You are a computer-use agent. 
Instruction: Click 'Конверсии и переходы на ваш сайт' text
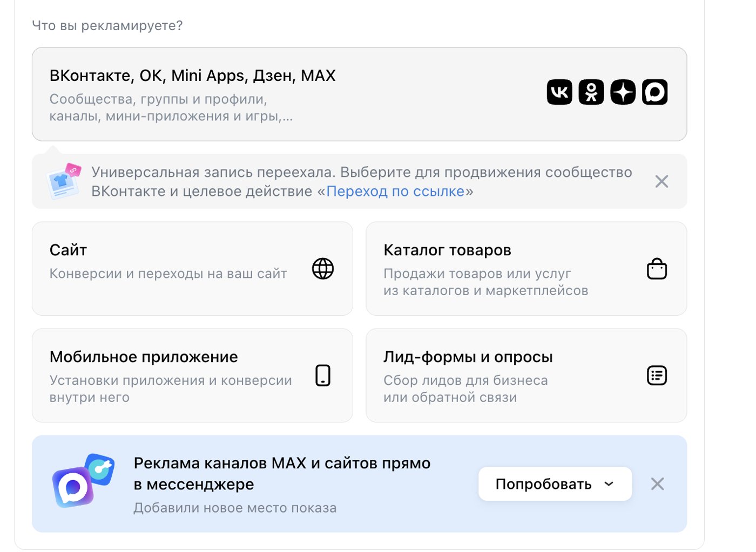click(x=168, y=274)
